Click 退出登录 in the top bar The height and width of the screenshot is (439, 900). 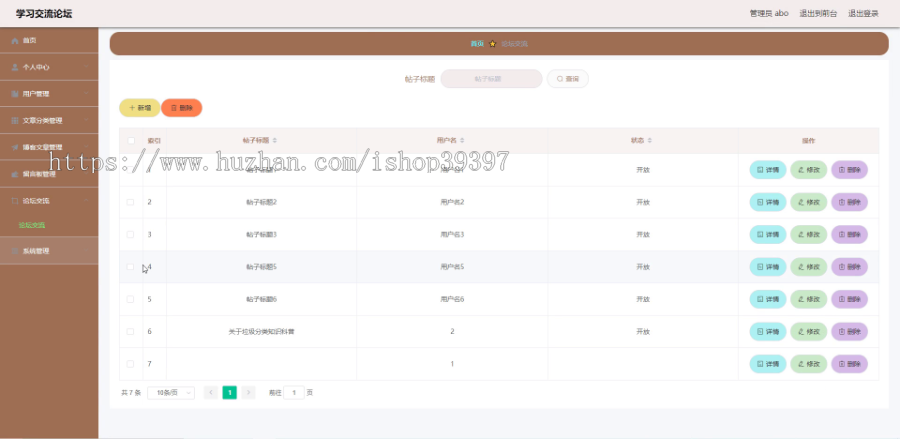[x=863, y=13]
